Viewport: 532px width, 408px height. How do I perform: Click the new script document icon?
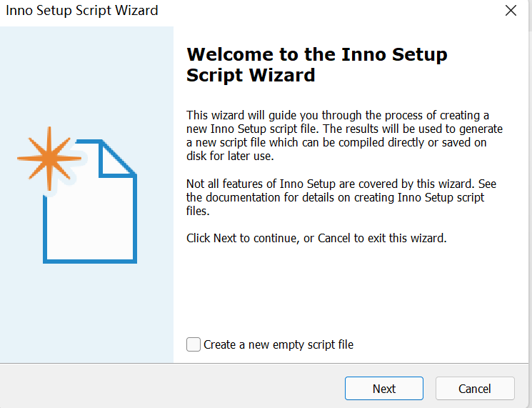point(77,195)
